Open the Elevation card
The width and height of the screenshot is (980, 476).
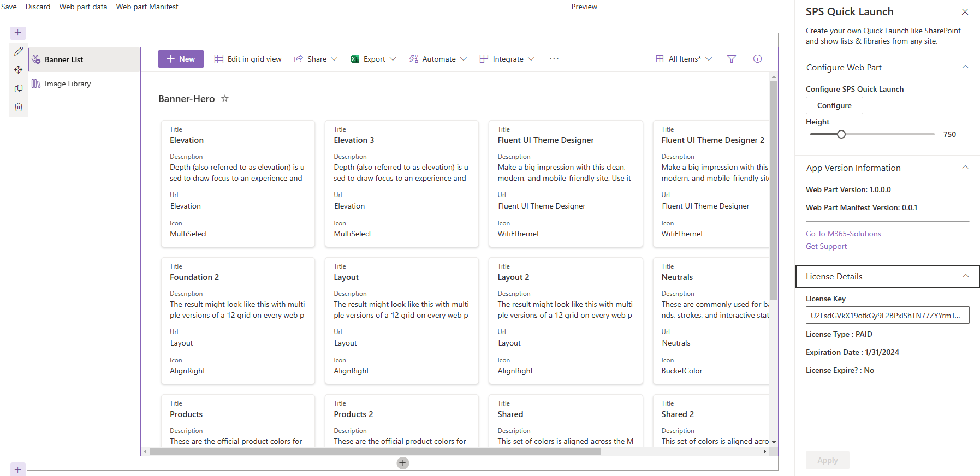pos(238,183)
